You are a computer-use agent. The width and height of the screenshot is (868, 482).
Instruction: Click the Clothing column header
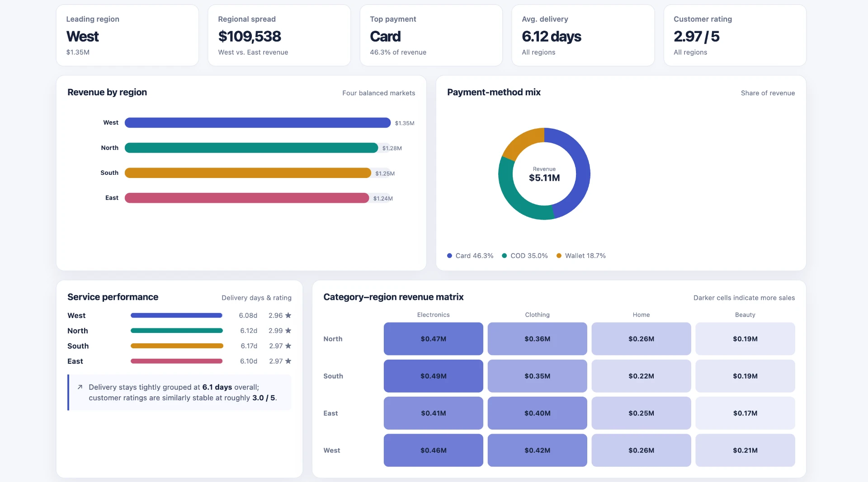[x=537, y=315]
